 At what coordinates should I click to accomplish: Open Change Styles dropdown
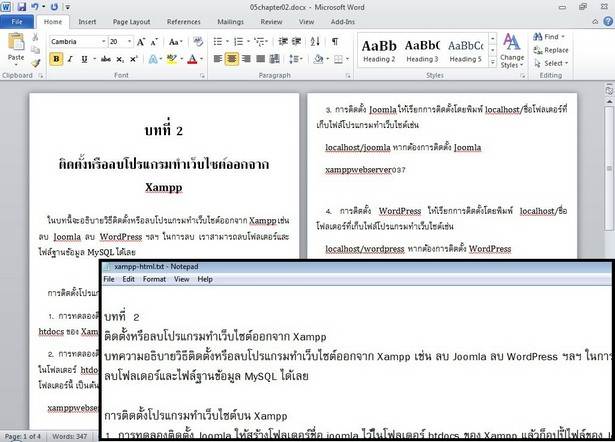pyautogui.click(x=512, y=51)
